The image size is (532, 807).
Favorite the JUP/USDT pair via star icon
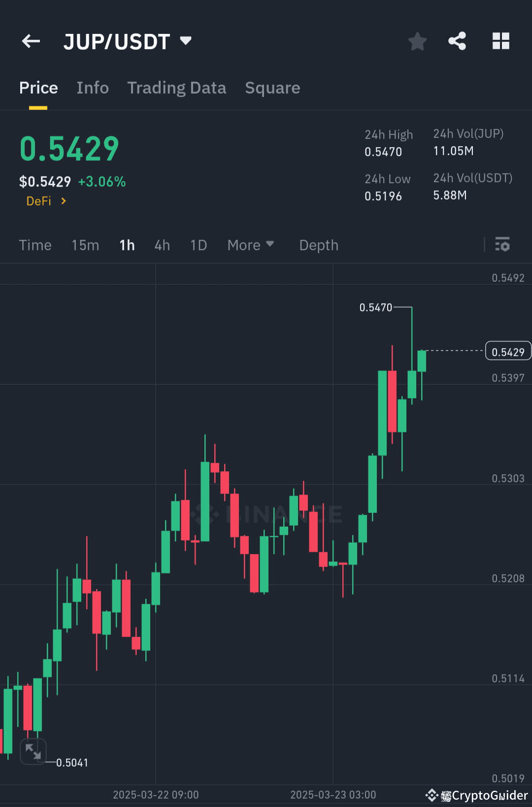pyautogui.click(x=417, y=41)
